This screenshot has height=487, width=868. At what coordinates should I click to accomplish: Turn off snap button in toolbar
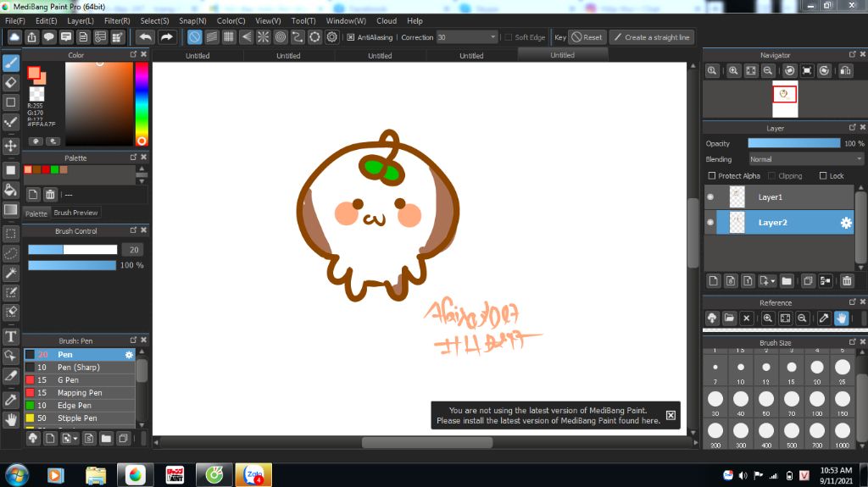[194, 37]
